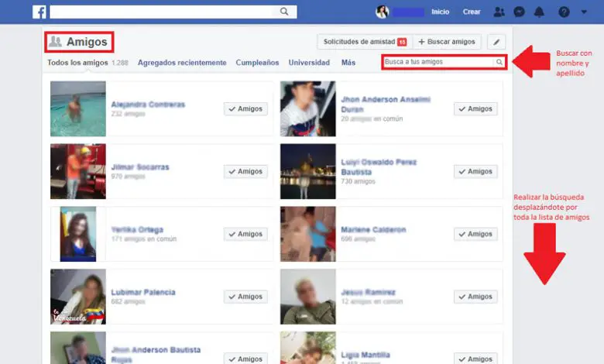The width and height of the screenshot is (604, 364).
Task: Open your profile picture in the top bar
Action: (x=382, y=12)
